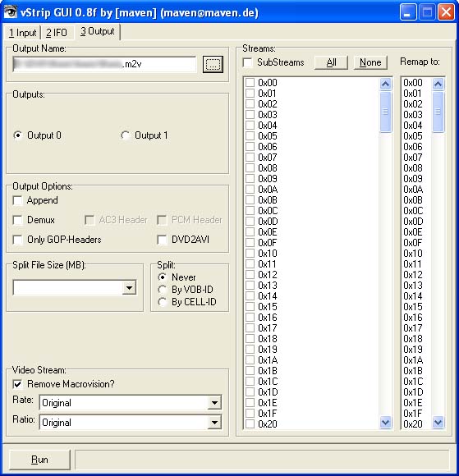
Task: Select 0x20 in the Remap to list
Action: coord(413,423)
